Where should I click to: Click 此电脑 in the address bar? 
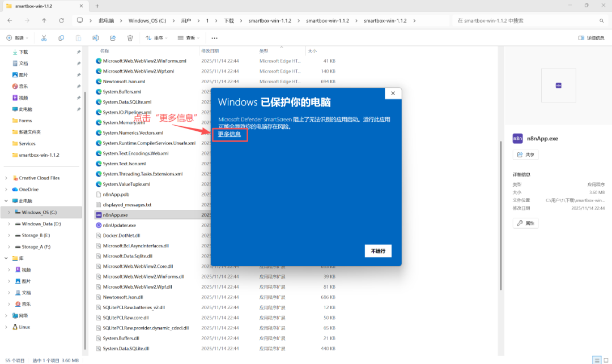pos(106,20)
